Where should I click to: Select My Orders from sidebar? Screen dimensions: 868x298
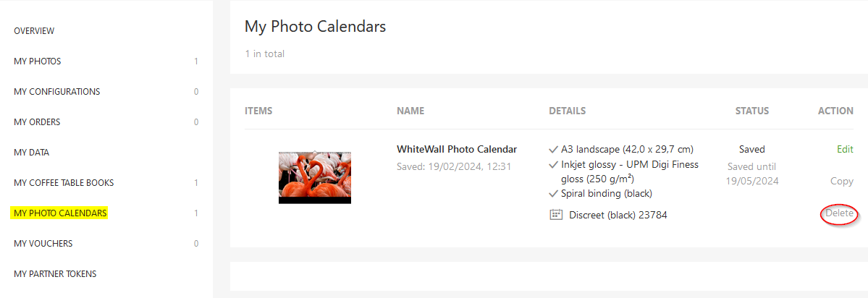coord(37,122)
